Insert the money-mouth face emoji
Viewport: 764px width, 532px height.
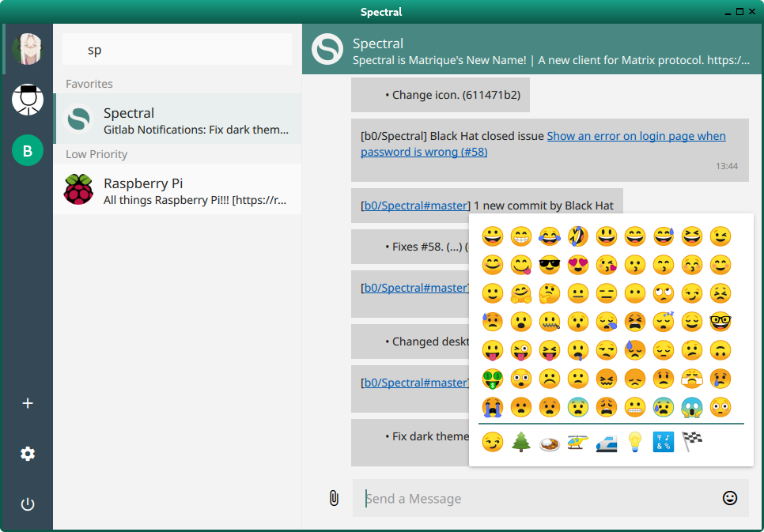point(493,379)
